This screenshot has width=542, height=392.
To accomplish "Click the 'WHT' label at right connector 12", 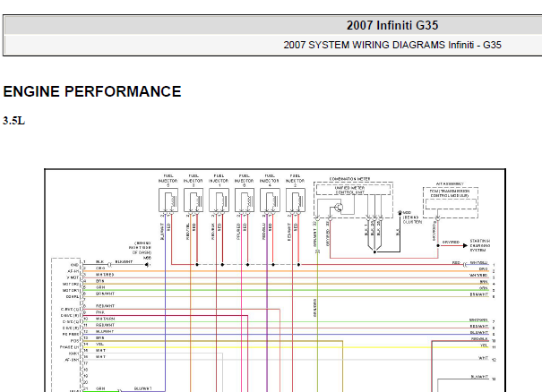I will [x=484, y=358].
